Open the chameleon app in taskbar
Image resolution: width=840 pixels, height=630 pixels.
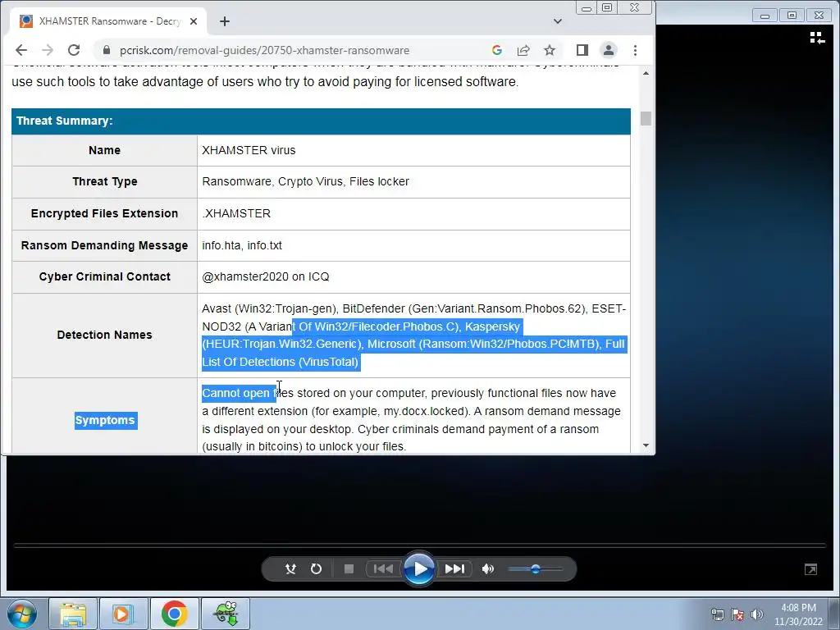pos(226,614)
